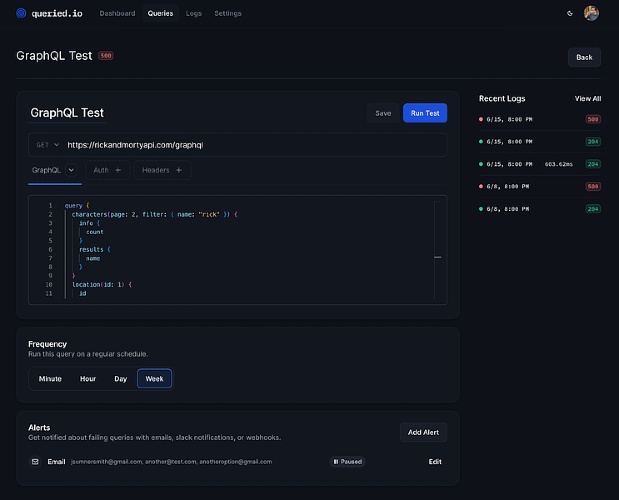Viewport: 619px width, 500px height.
Task: Click the 500 badge next to page title
Action: coord(106,56)
